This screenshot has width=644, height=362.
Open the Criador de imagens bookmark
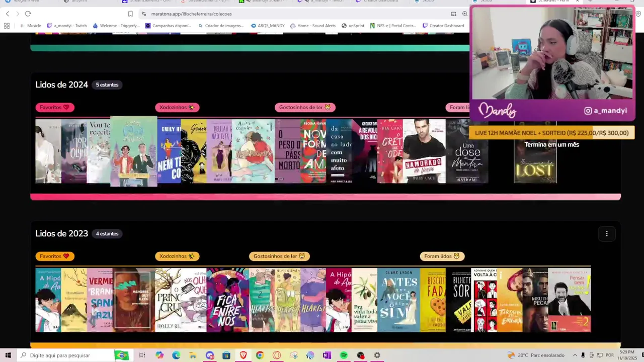coord(221,26)
